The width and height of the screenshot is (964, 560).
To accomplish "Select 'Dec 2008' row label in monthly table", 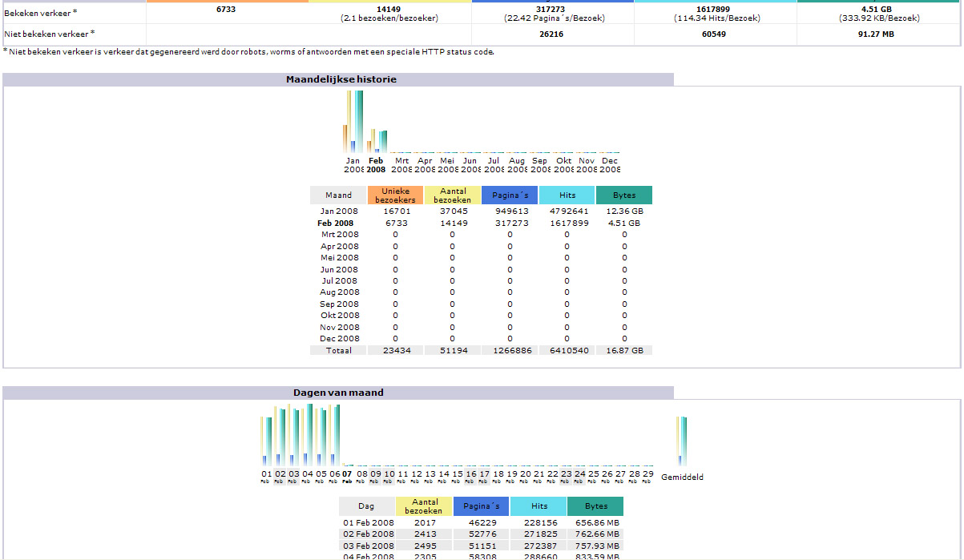I will [x=340, y=339].
